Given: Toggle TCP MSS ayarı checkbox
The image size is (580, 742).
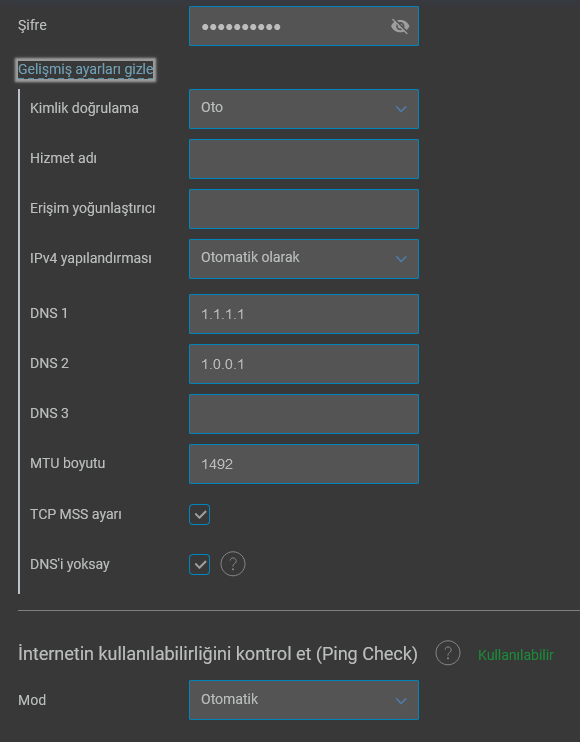Looking at the screenshot, I should point(200,514).
